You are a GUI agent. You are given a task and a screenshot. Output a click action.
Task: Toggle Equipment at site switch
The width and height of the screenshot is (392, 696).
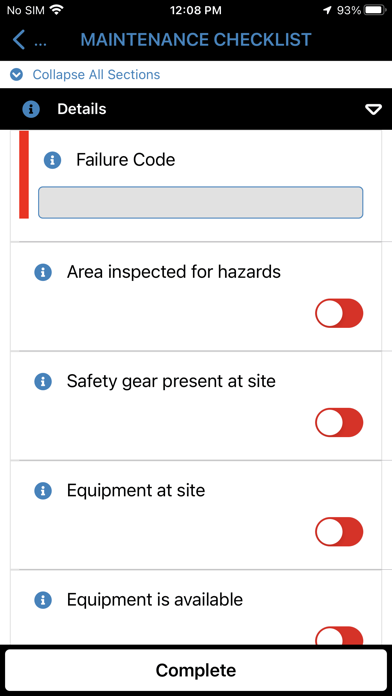(339, 532)
